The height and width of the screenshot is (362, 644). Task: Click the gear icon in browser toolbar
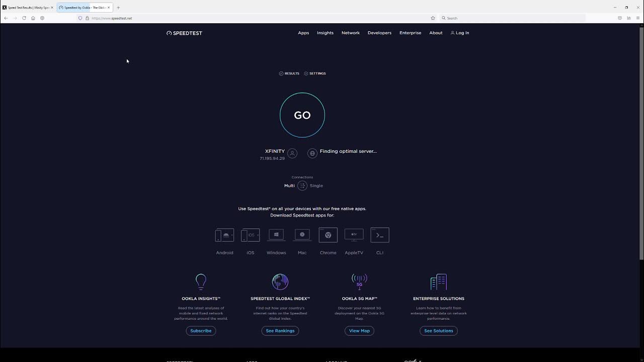(42, 18)
